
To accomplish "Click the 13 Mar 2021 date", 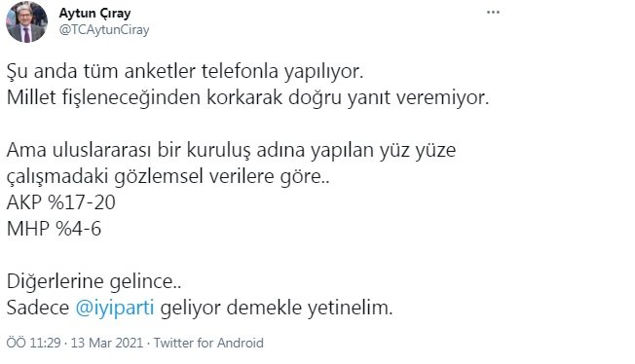I will click(x=107, y=343).
